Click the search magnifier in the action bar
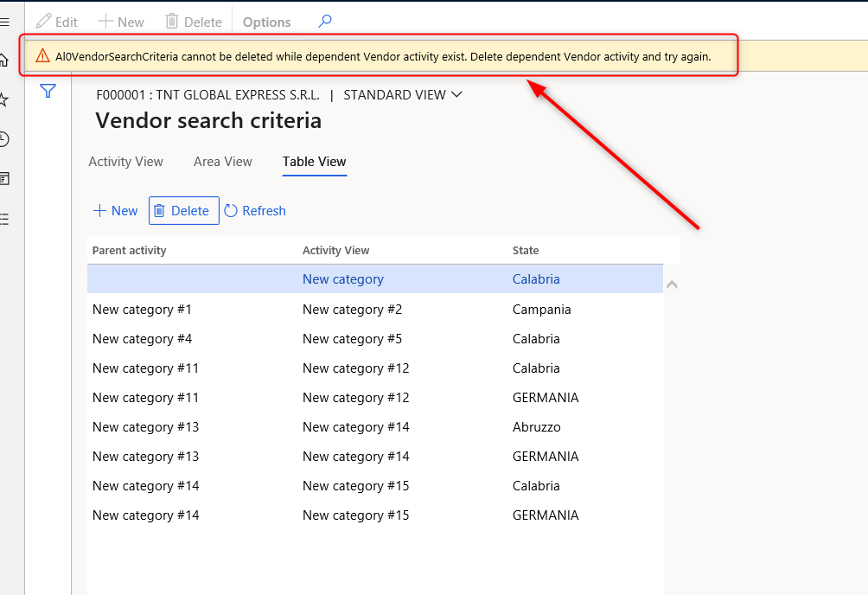The width and height of the screenshot is (868, 595). pyautogui.click(x=325, y=22)
